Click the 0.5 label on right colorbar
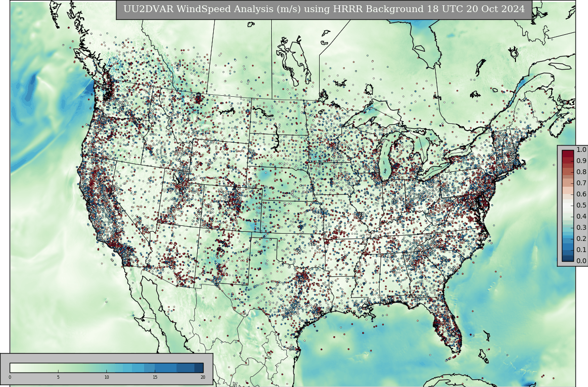 tap(581, 206)
